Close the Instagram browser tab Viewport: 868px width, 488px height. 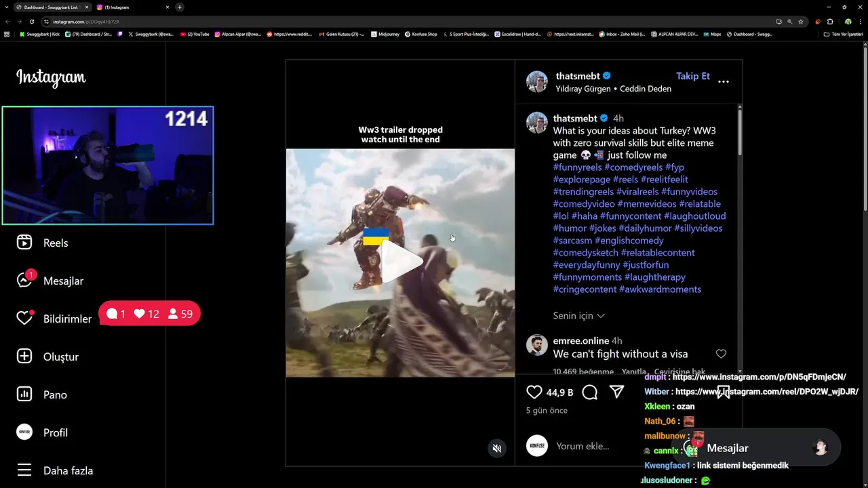(167, 7)
